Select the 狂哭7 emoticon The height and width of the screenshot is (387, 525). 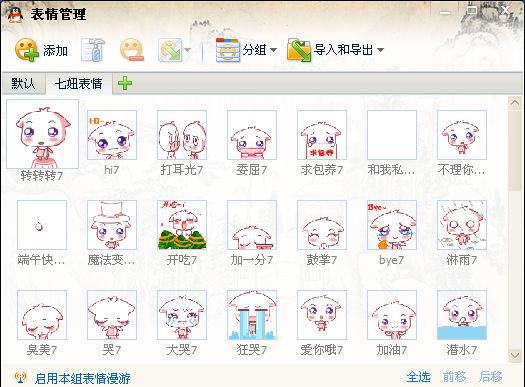tap(252, 315)
